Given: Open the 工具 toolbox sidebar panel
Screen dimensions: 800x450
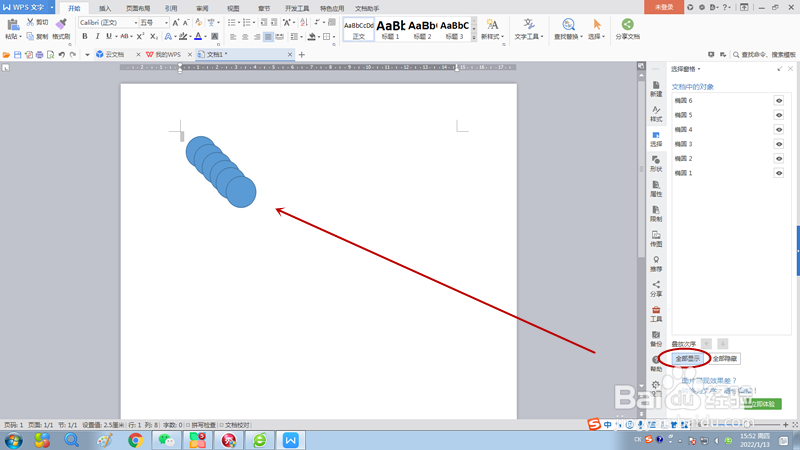Looking at the screenshot, I should [x=656, y=314].
